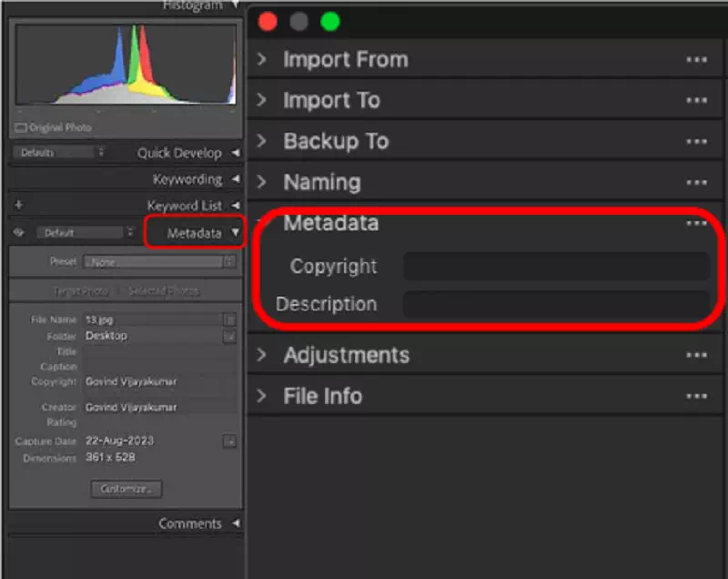This screenshot has height=579, width=728.
Task: Click the Folder go-to icon beside Desktop
Action: point(229,336)
